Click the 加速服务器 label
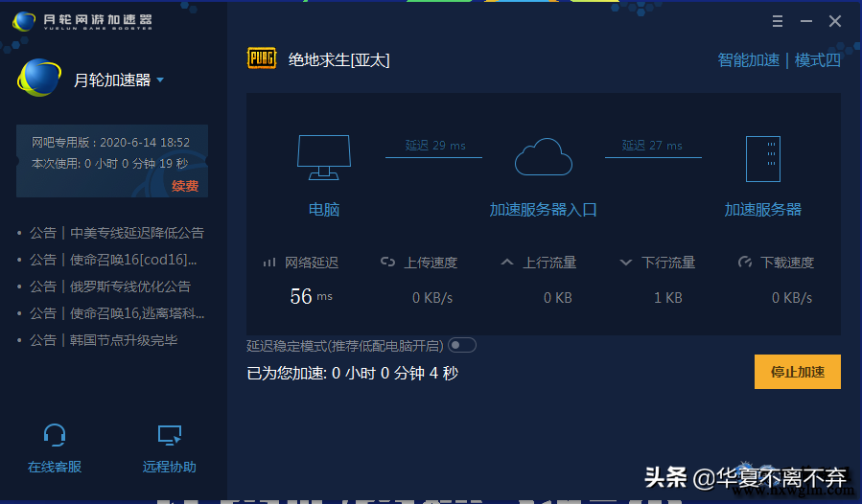862x504 pixels. [x=763, y=210]
